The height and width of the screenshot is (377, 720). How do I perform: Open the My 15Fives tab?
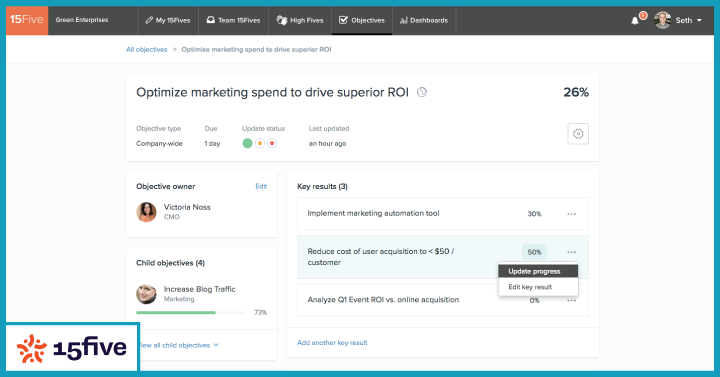[x=168, y=20]
